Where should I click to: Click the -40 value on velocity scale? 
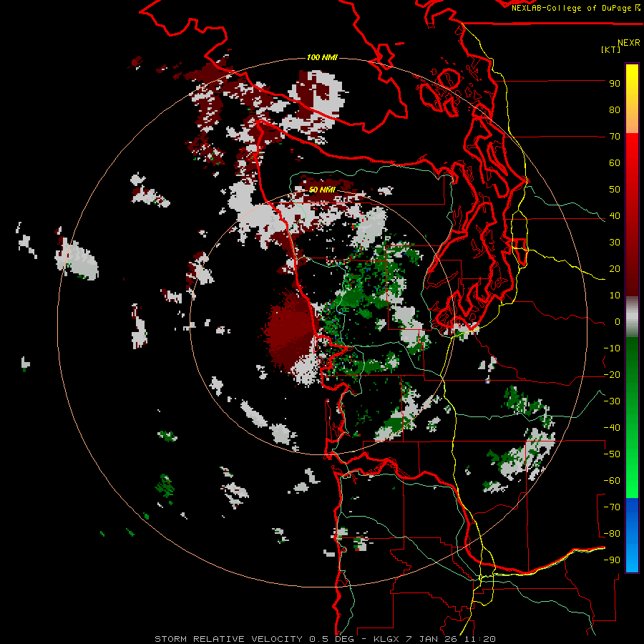point(612,428)
